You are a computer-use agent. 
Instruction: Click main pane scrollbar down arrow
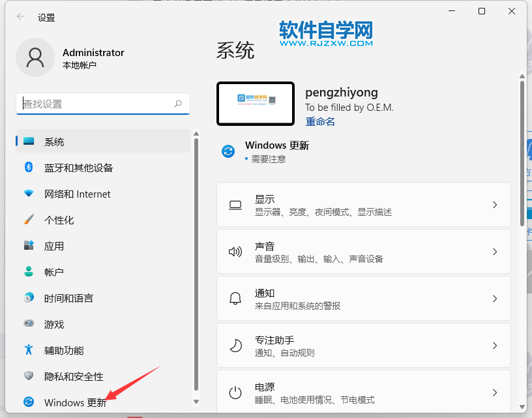coord(522,407)
